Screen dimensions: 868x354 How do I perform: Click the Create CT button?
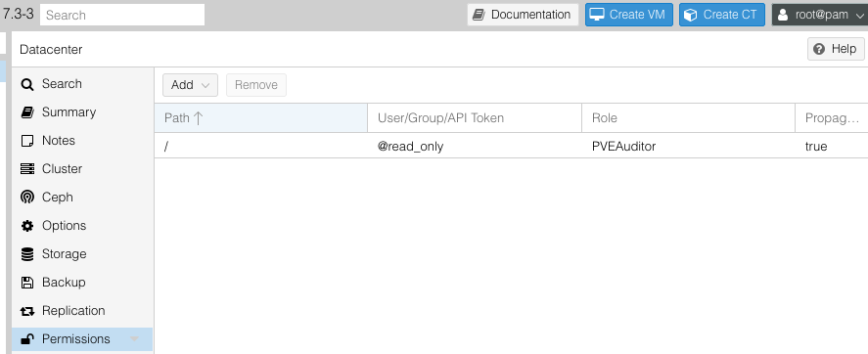point(722,15)
